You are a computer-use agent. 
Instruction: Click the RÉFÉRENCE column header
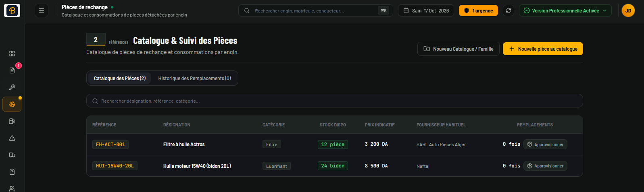[x=104, y=125]
